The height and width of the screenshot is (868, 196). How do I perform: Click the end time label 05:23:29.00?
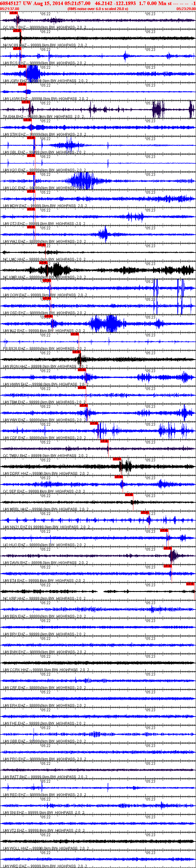coord(186,9)
